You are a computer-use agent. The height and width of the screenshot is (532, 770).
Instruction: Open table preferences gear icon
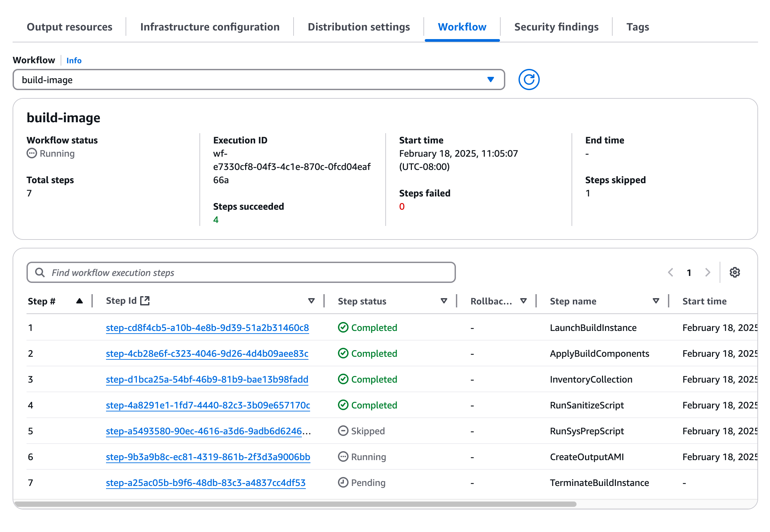pos(734,272)
